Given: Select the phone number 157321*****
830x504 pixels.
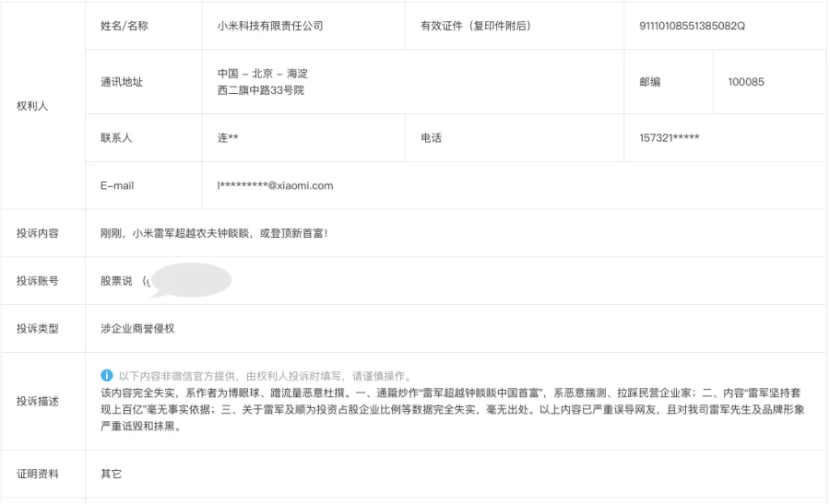Looking at the screenshot, I should [x=670, y=138].
